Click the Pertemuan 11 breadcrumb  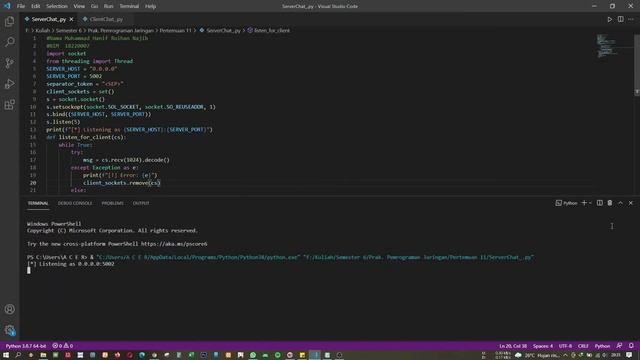(175, 31)
